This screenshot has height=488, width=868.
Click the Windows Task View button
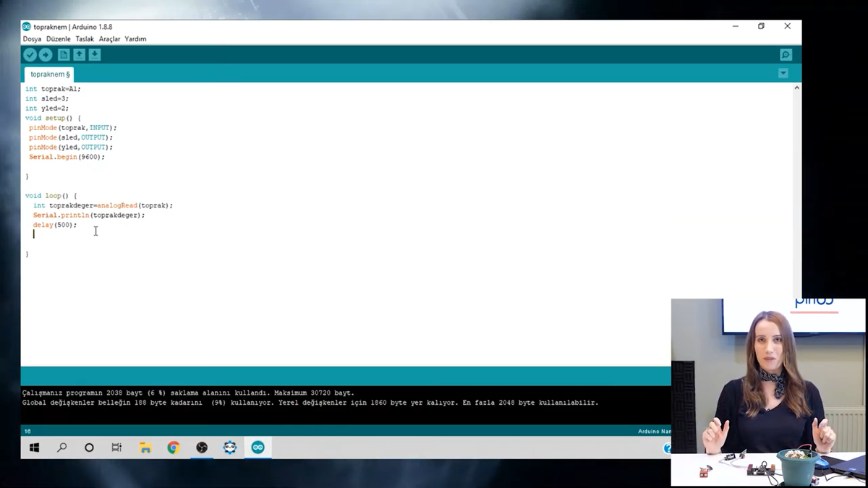(116, 448)
